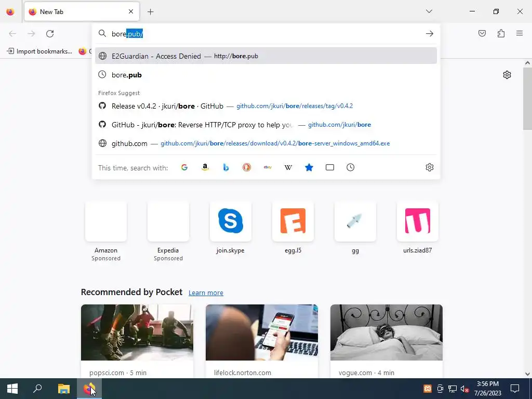Open the notification center icon

tap(515, 389)
